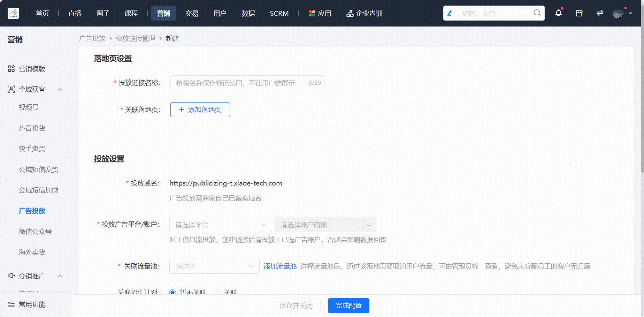644x317 pixels.
Task: Open the 数据 top menu
Action: coord(248,13)
